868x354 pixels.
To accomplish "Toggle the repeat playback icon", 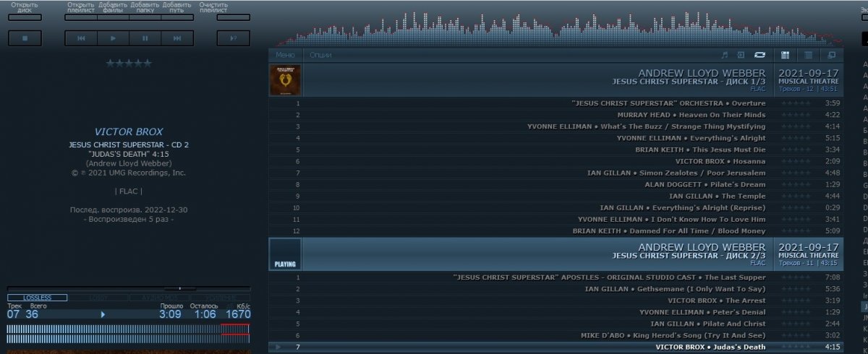I will coord(759,55).
